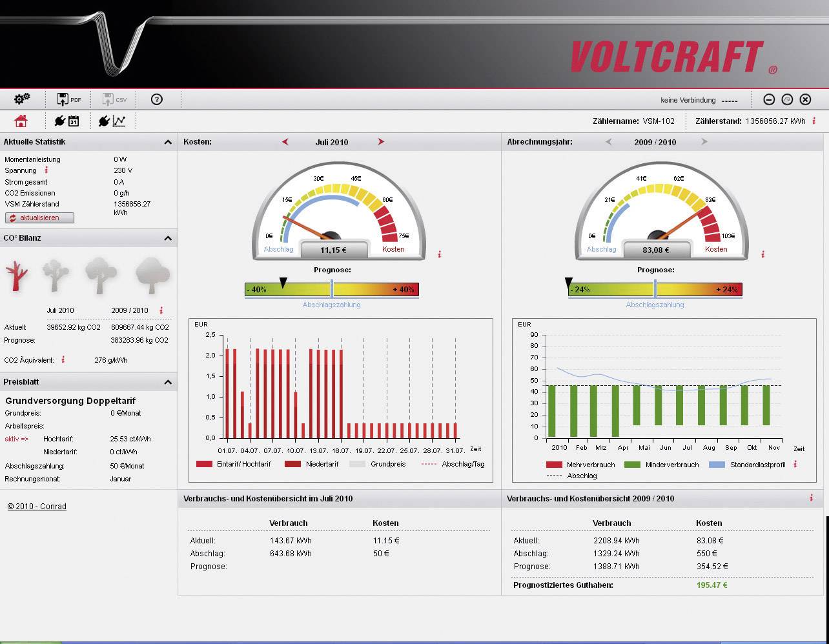Minimize the Voltcraft window
829x644 pixels.
tap(769, 99)
